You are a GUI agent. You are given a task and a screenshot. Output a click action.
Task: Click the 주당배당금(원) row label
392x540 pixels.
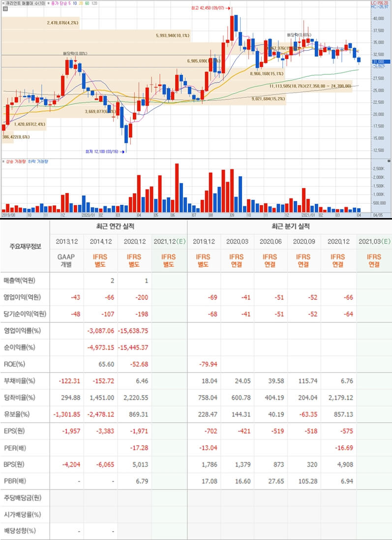tap(22, 498)
